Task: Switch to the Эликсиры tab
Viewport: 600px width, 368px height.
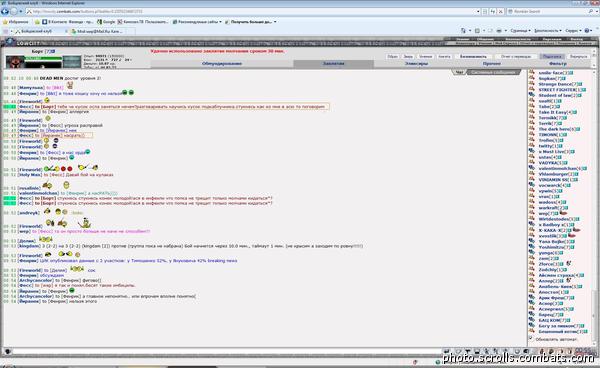Action: pos(416,64)
